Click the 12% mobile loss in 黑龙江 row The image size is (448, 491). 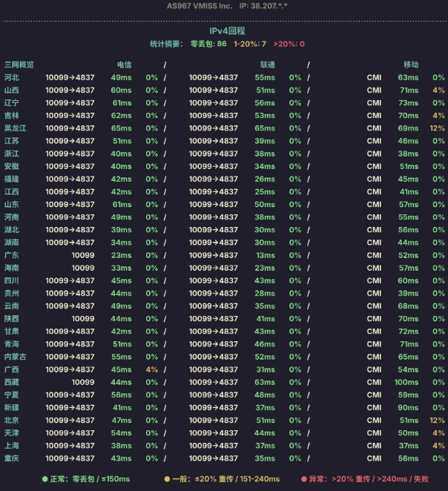438,128
